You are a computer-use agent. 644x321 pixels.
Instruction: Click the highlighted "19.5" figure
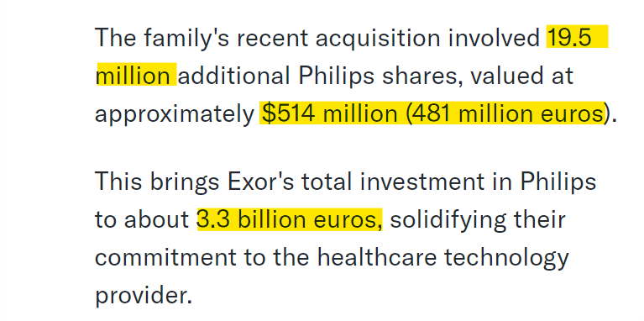(569, 38)
